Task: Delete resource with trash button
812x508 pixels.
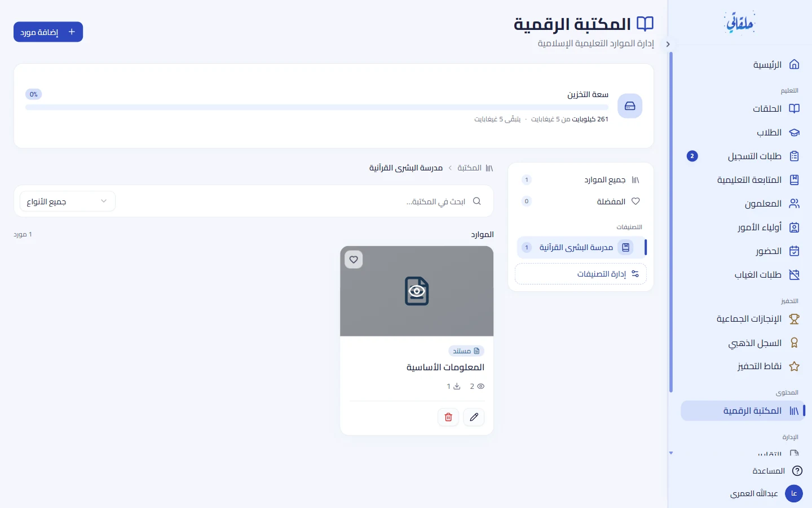Action: point(448,417)
